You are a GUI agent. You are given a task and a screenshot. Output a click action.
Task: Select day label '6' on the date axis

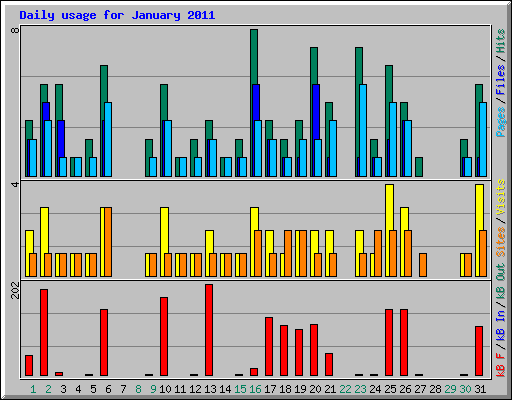coord(108,389)
